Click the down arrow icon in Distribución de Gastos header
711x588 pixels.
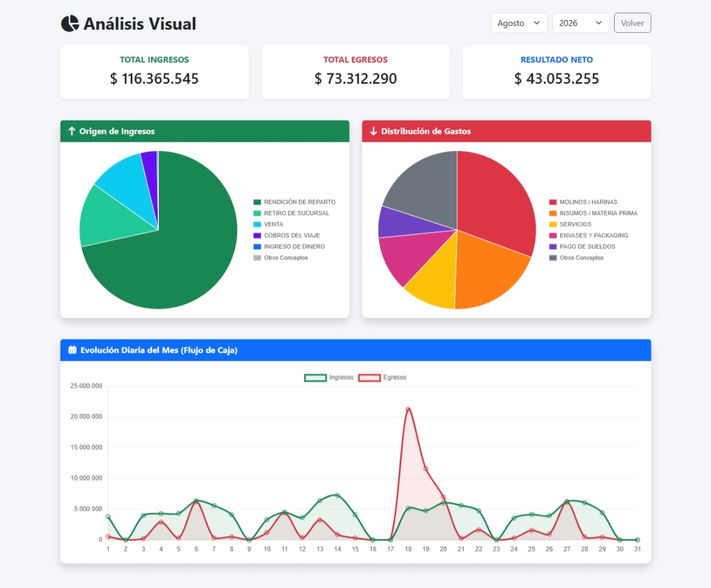tap(373, 131)
